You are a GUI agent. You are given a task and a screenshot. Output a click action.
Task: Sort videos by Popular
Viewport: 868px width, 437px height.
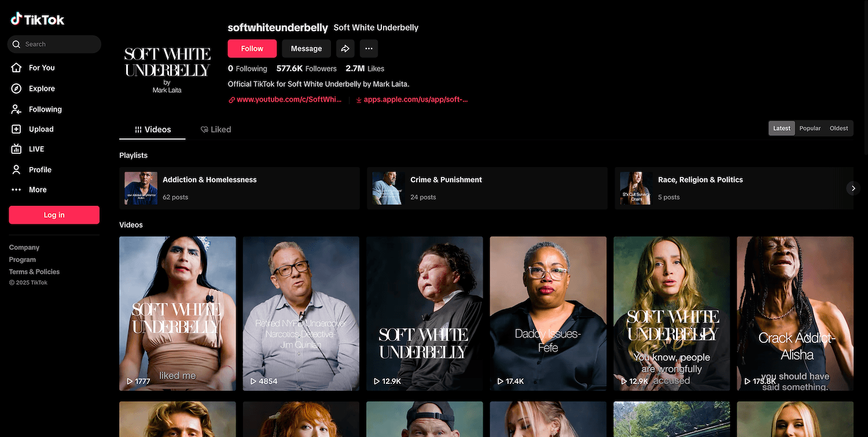[x=810, y=128]
